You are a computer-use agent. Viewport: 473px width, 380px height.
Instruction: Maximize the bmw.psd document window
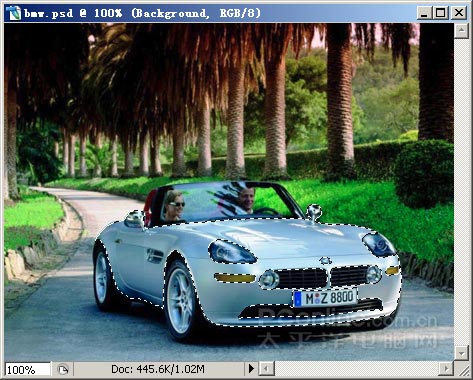(440, 13)
